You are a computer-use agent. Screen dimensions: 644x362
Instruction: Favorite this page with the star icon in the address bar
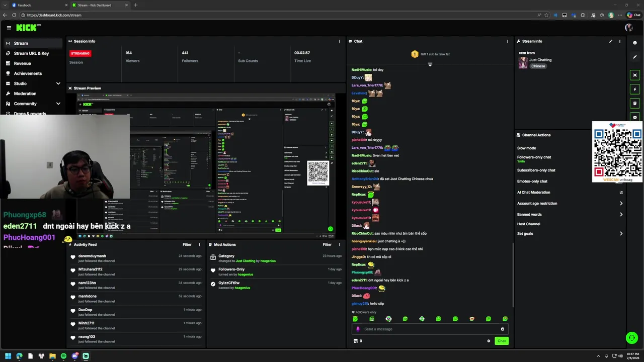[x=546, y=15]
